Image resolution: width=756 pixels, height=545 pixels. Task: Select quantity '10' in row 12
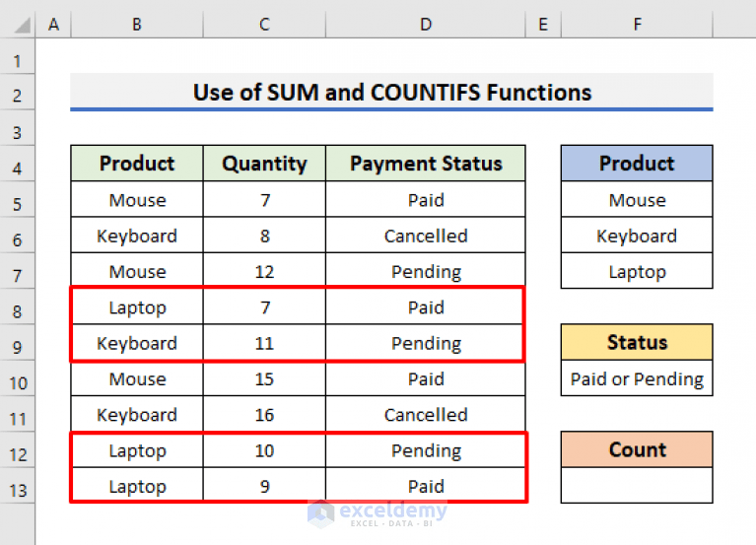264,449
